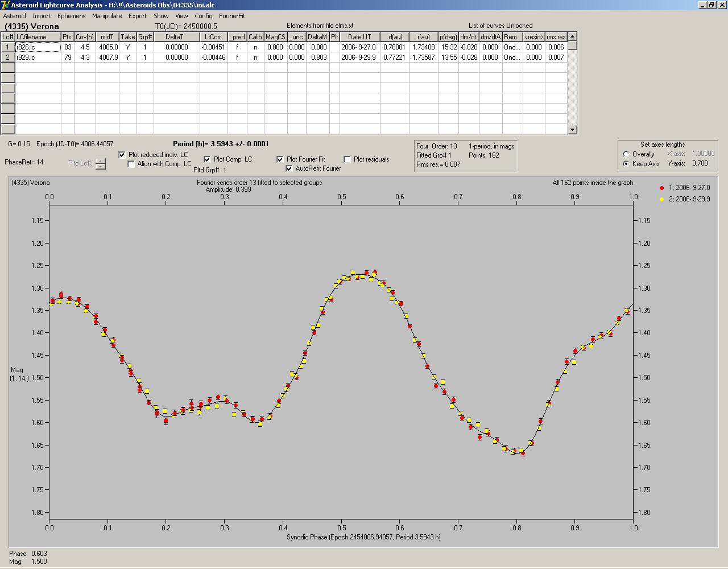The image size is (728, 569).
Task: Toggle AutoRefit Fourier checkbox
Action: click(x=289, y=168)
